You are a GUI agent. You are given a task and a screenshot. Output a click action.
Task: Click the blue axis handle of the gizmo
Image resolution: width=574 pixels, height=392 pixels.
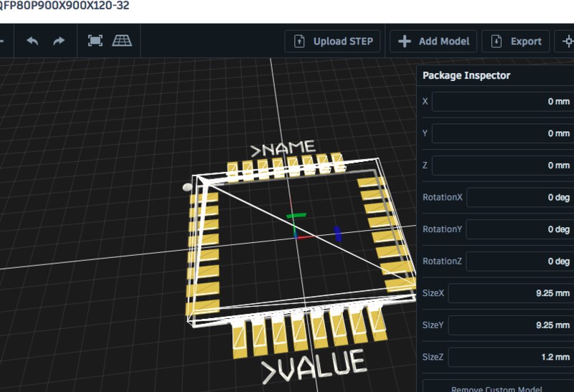(x=337, y=234)
